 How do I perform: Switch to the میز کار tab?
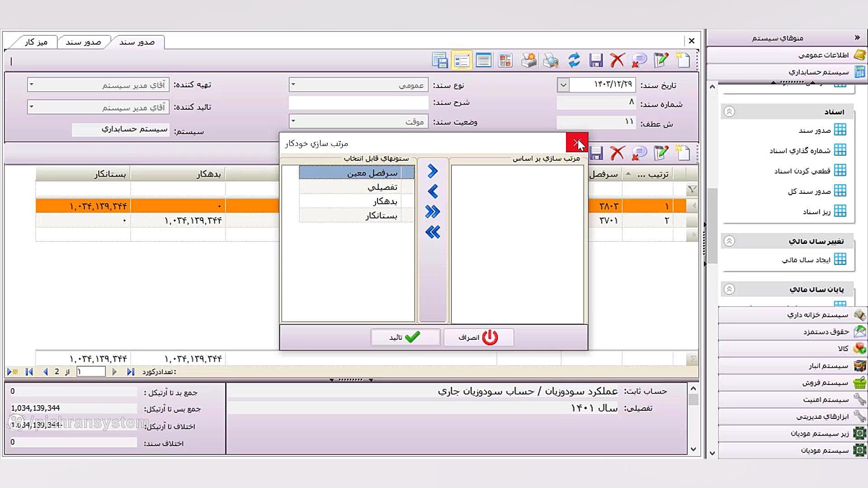pos(36,42)
